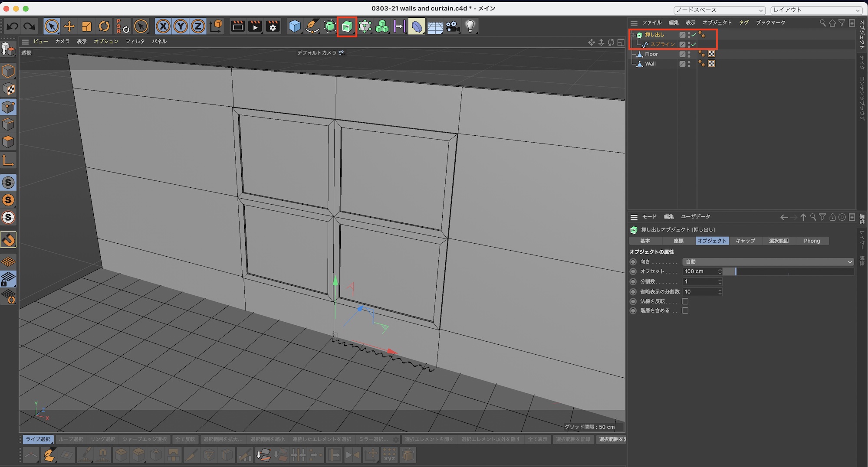This screenshot has height=467, width=868.
Task: Open the Camera object icon
Action: (453, 26)
